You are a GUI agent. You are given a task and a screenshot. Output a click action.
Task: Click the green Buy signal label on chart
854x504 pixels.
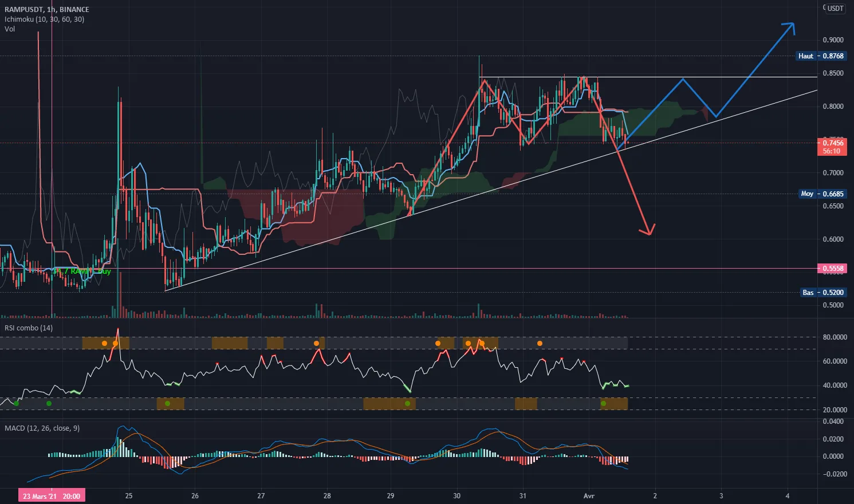point(82,271)
